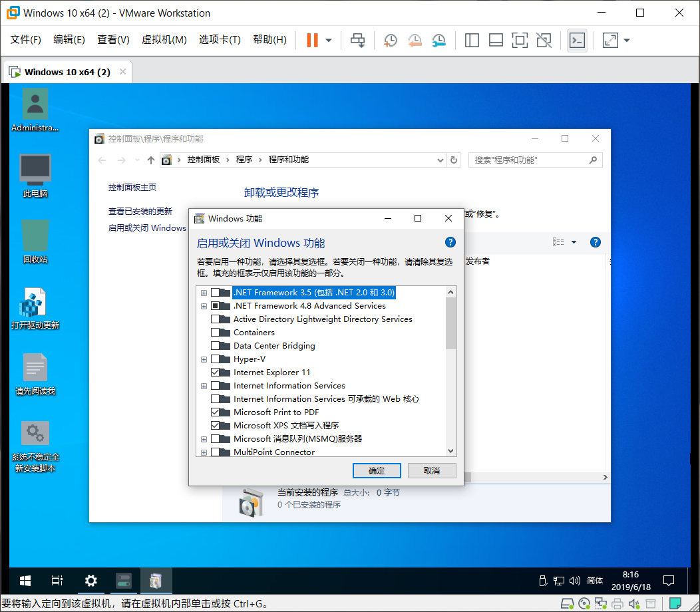The width and height of the screenshot is (700, 612).
Task: Expand the Microsoft 消息队列(MSMQ)服务器 node
Action: [x=204, y=439]
